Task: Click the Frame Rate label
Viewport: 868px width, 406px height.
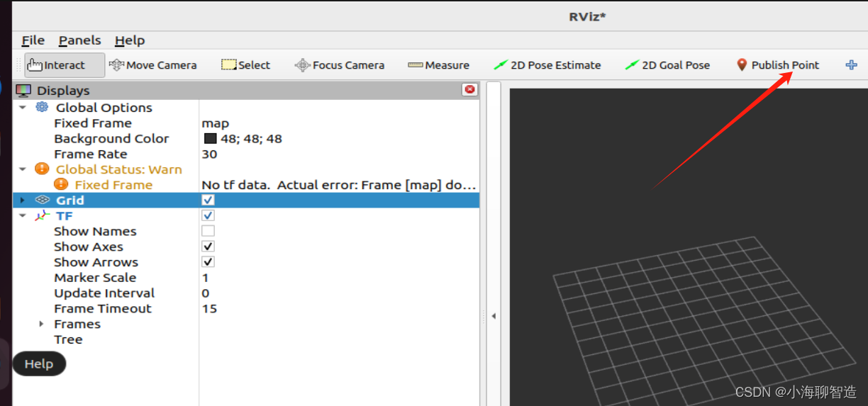Action: click(91, 154)
